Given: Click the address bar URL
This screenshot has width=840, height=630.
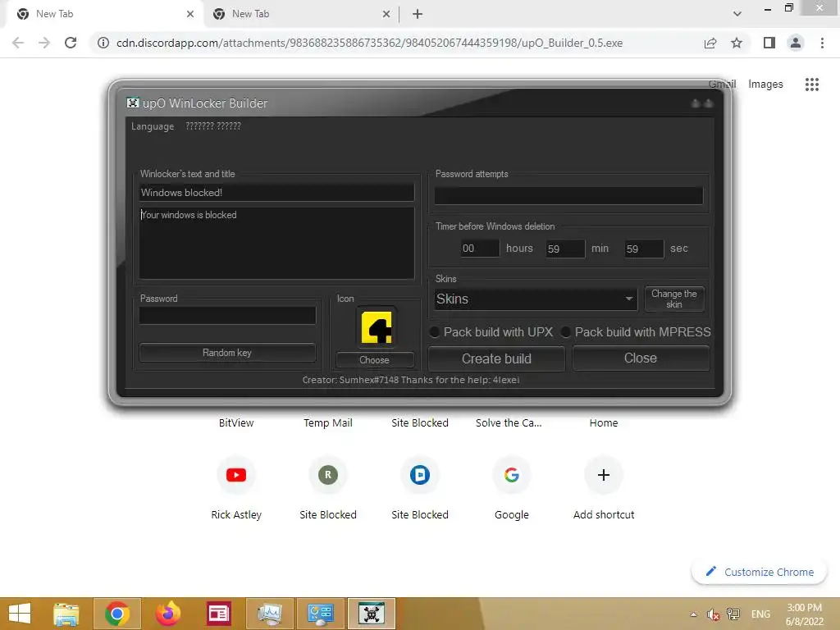Looking at the screenshot, I should coord(370,43).
